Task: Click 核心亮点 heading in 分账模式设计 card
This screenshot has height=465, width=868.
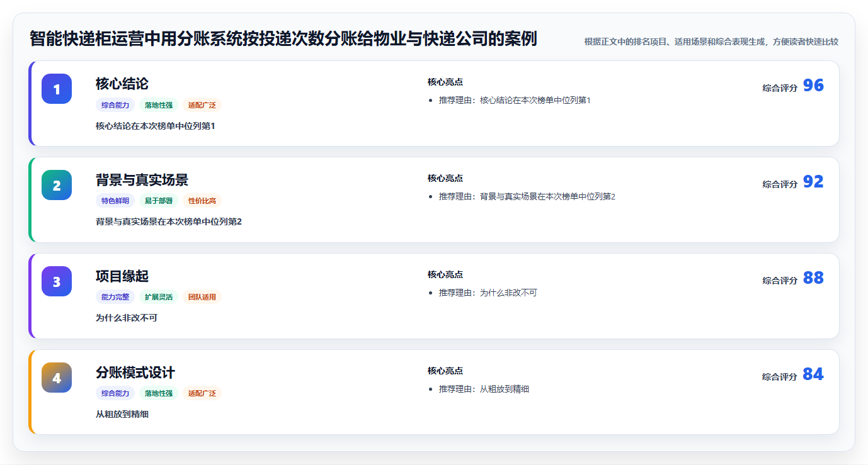Action: [x=445, y=371]
